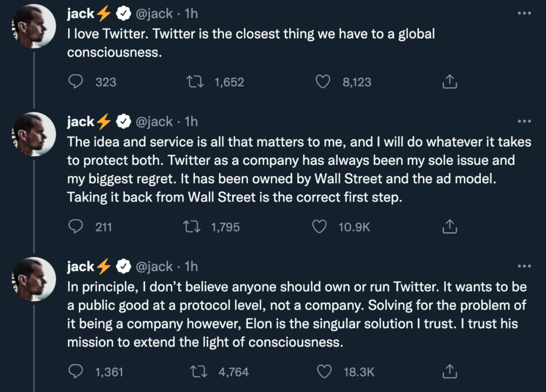
Task: Click jack display name on third tweet
Action: pyautogui.click(x=81, y=266)
